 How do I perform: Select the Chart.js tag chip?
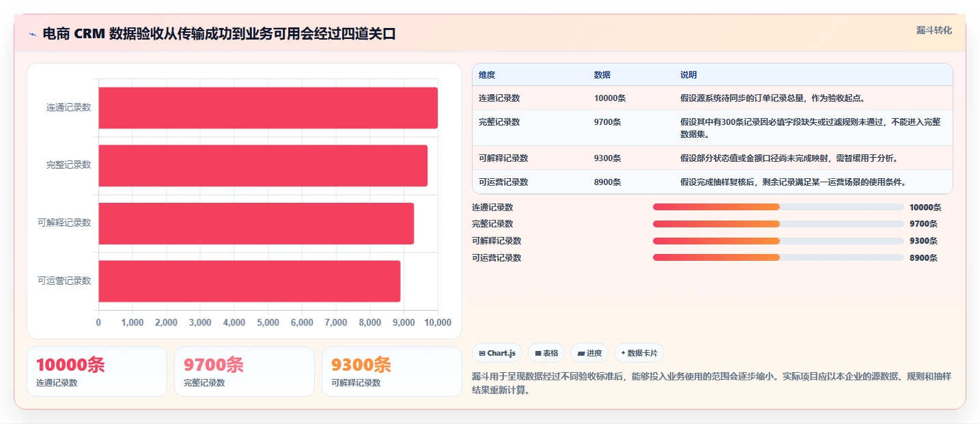[497, 353]
